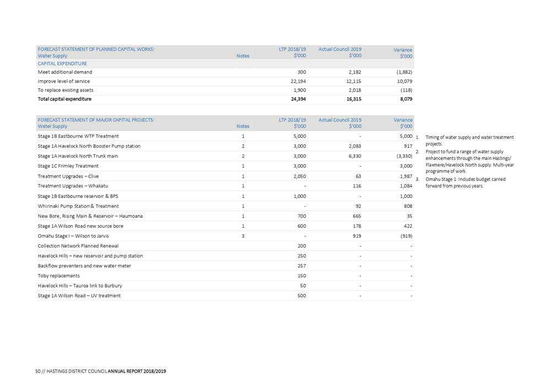The image size is (549, 392).
Task: Click the actual value 665
Action: tap(357, 216)
